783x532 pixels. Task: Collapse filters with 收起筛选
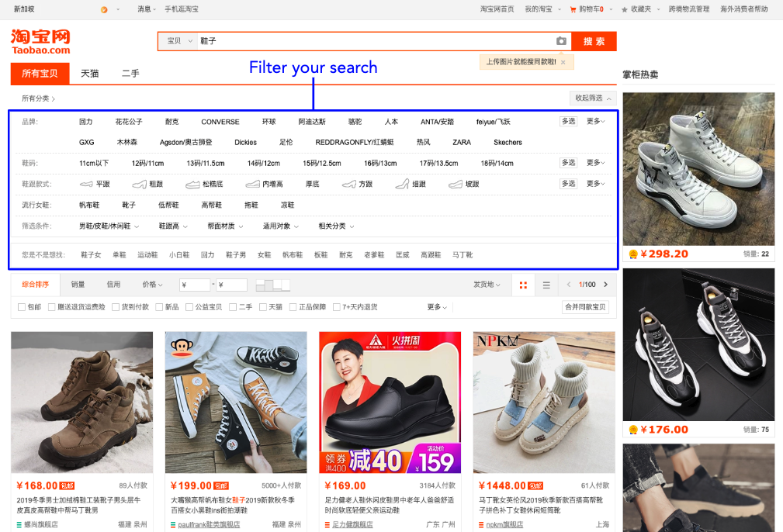point(593,98)
